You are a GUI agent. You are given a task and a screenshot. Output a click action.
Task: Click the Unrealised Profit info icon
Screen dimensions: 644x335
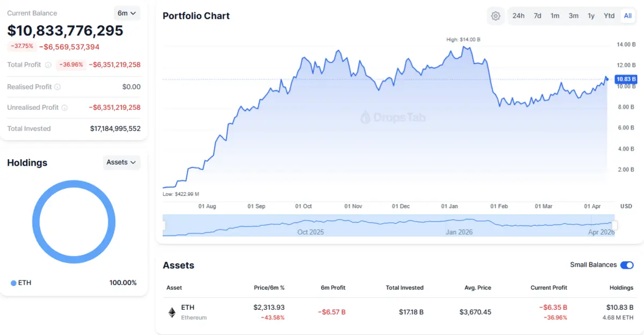tap(64, 108)
